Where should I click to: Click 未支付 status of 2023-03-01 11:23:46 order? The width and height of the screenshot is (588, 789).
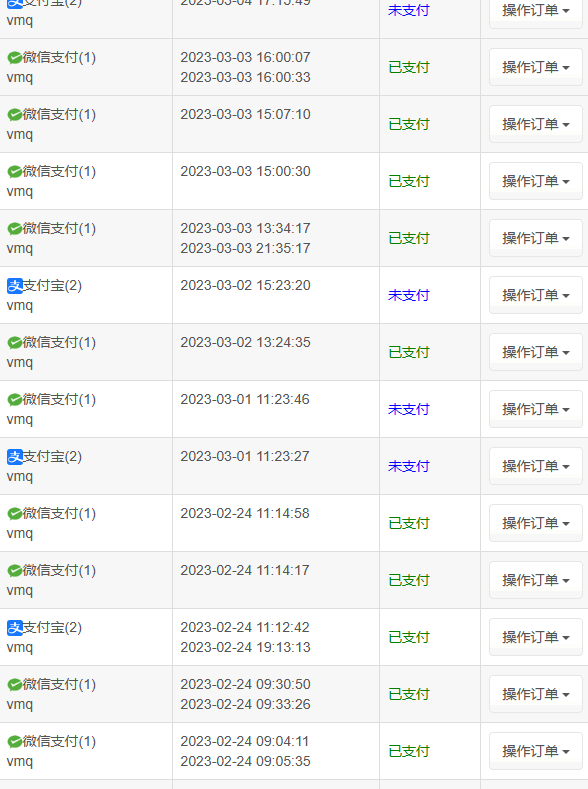coord(408,410)
